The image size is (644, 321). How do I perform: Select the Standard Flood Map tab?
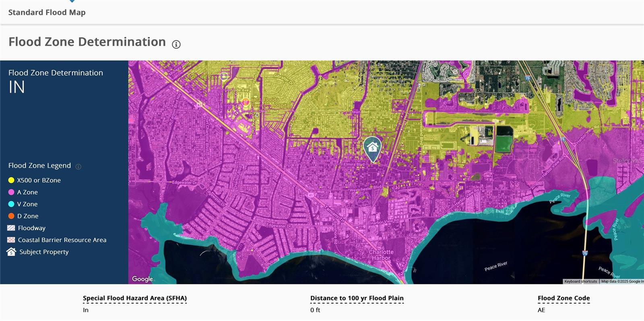pyautogui.click(x=47, y=12)
